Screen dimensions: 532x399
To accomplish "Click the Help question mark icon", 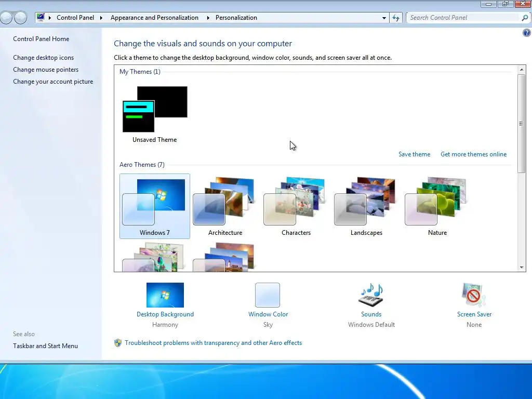I will tap(527, 33).
